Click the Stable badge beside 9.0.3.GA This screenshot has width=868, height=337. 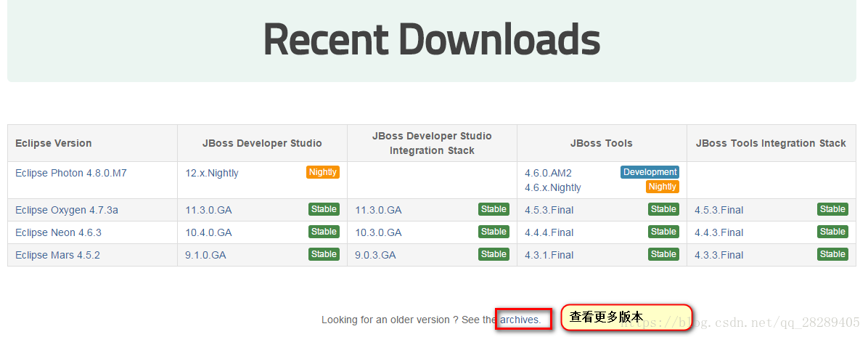[494, 254]
